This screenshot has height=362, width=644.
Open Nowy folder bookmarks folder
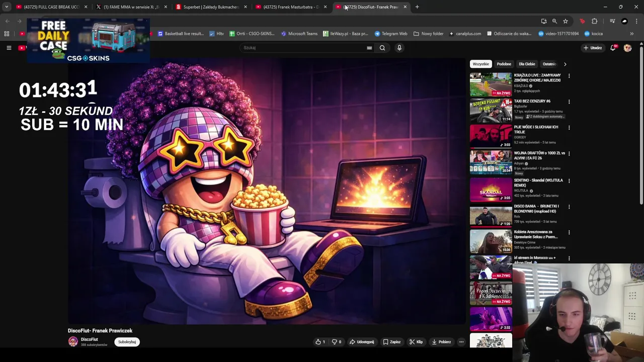tap(429, 34)
